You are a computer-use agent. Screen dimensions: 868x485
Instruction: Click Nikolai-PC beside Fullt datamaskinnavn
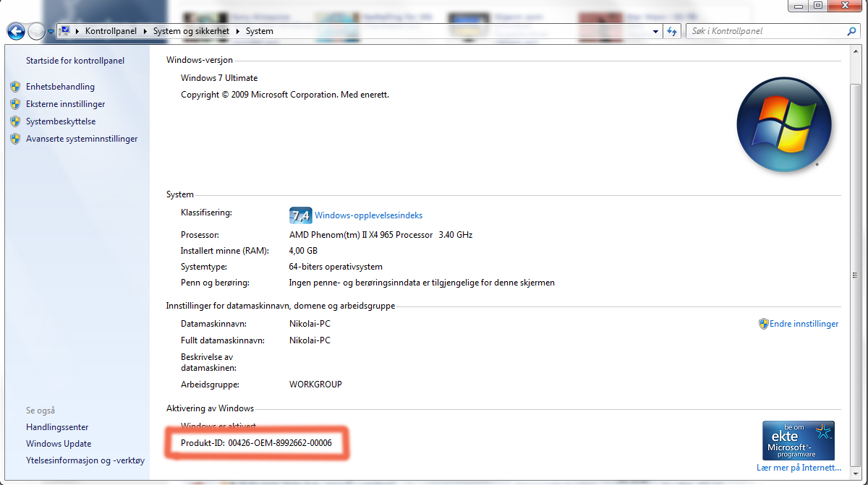[310, 340]
